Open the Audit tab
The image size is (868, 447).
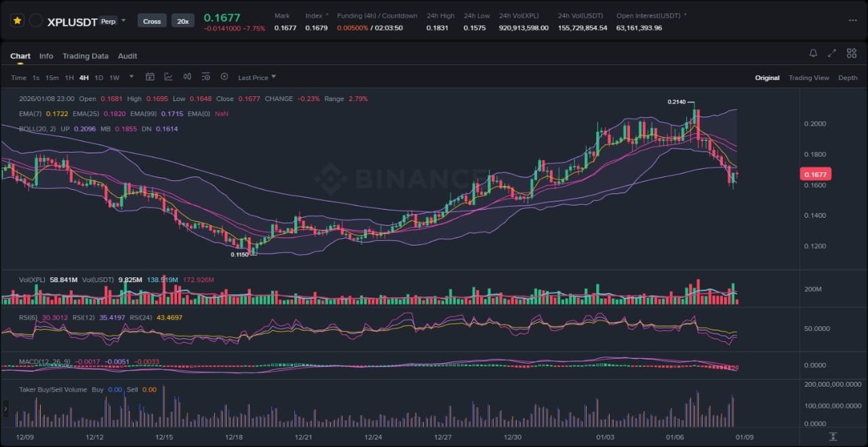(127, 56)
